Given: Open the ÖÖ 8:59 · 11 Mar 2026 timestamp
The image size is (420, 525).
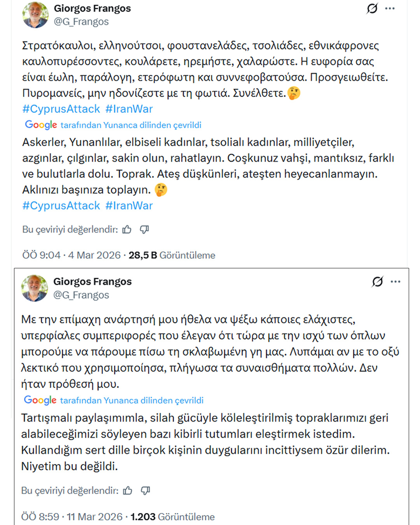Looking at the screenshot, I should tap(72, 517).
